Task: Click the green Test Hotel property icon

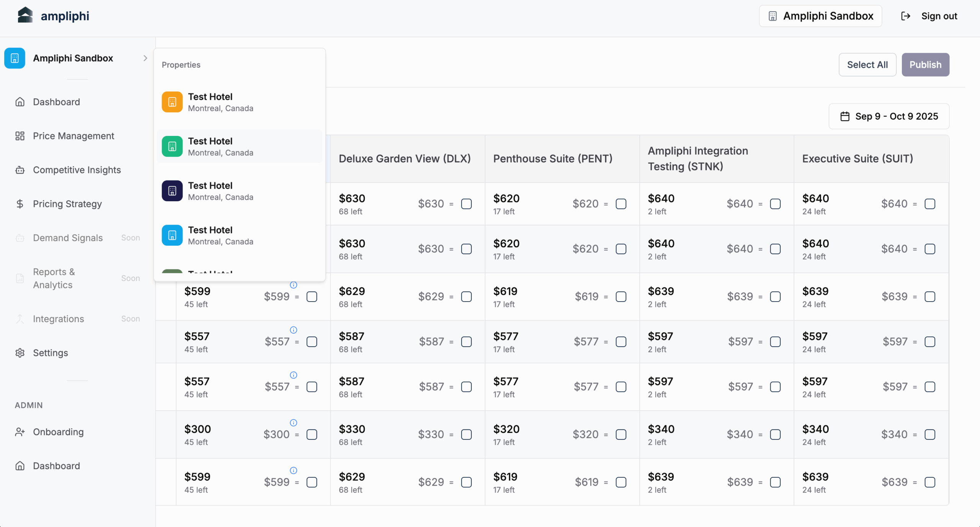Action: click(x=172, y=146)
